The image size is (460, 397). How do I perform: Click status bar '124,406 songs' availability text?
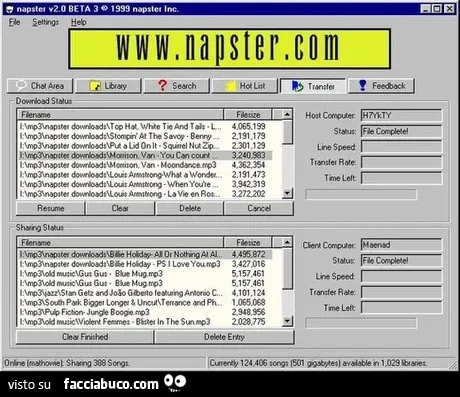click(318, 363)
